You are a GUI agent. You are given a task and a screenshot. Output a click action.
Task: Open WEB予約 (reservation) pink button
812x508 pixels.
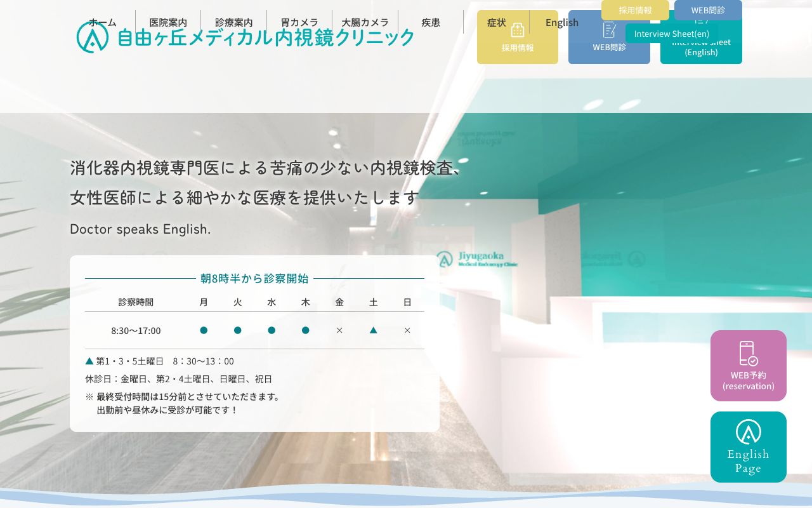(749, 366)
